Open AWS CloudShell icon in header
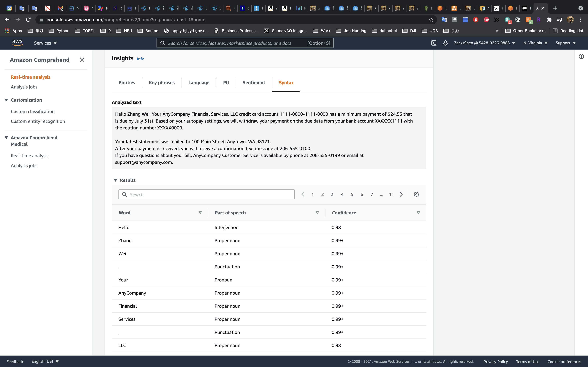Viewport: 588px width, 367px height. coord(434,43)
